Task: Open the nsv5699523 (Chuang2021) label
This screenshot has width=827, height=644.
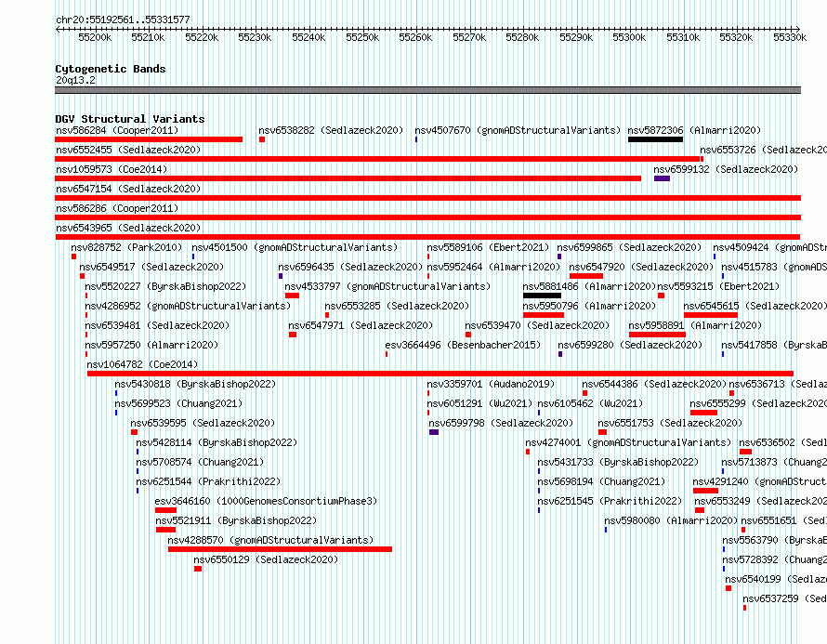Action: click(178, 403)
